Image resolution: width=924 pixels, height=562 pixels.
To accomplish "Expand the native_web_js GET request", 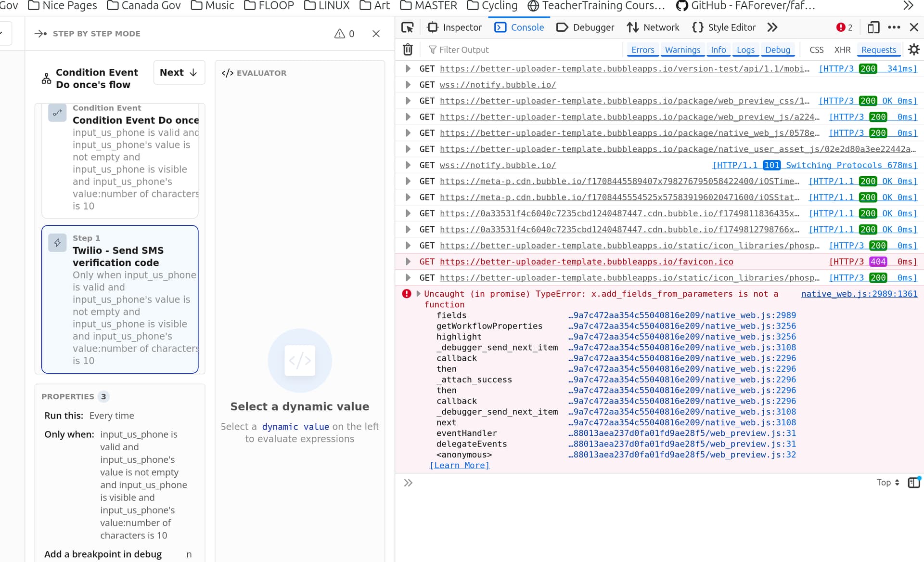I will [408, 133].
